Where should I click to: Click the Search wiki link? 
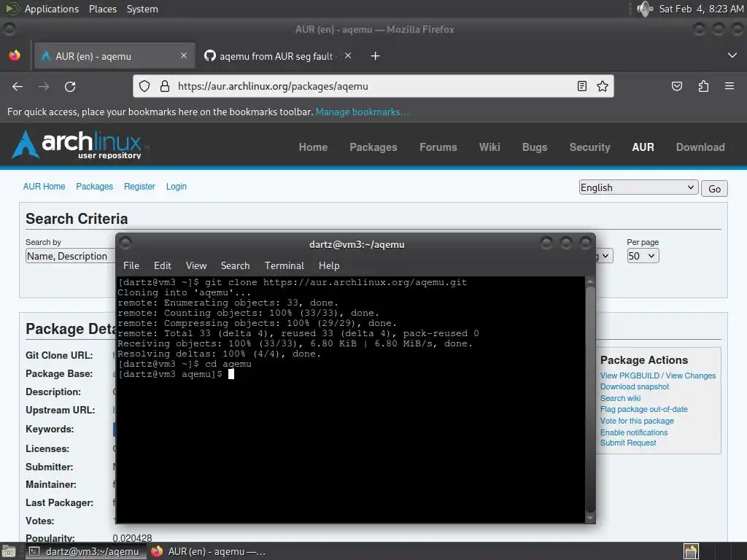click(620, 398)
